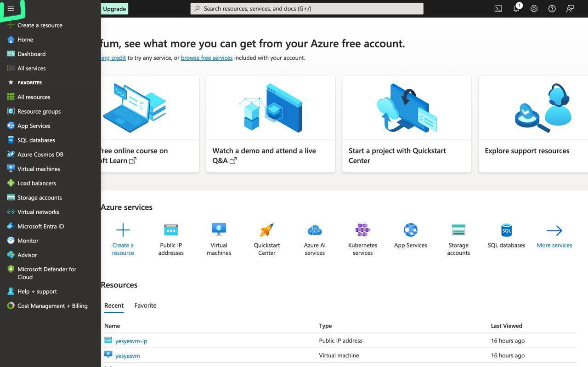
Task: Click the help question mark icon
Action: (552, 9)
